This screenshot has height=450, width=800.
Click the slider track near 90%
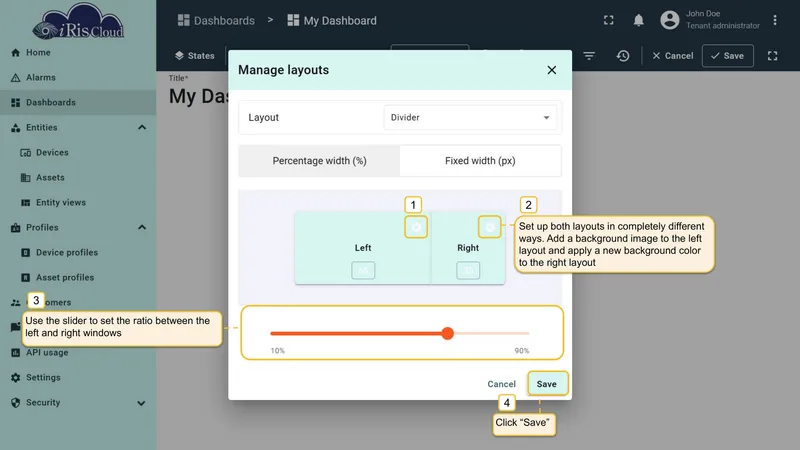click(524, 333)
